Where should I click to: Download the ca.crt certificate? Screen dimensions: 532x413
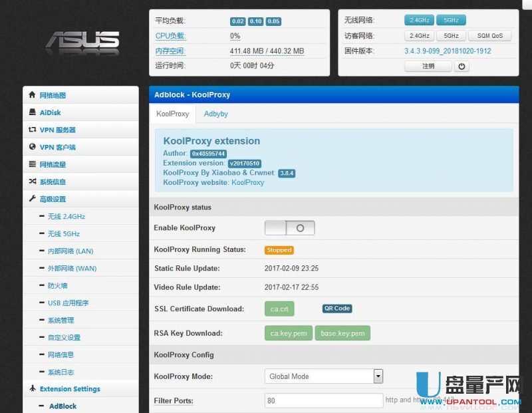tap(279, 309)
